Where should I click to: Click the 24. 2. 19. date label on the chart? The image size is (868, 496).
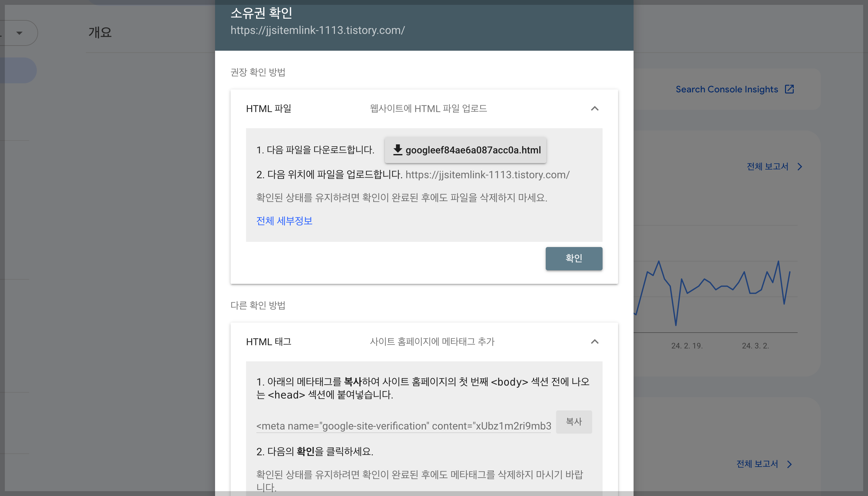[x=687, y=346]
